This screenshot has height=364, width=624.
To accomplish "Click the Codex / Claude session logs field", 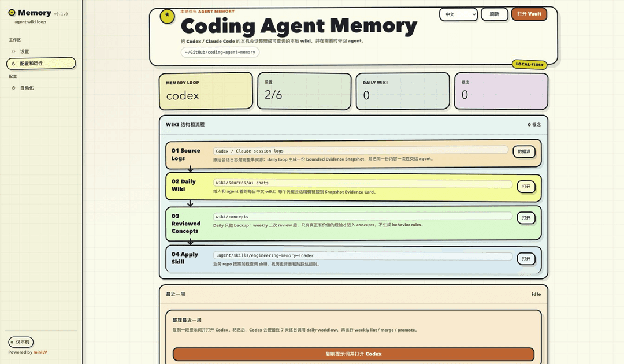I will tap(361, 151).
